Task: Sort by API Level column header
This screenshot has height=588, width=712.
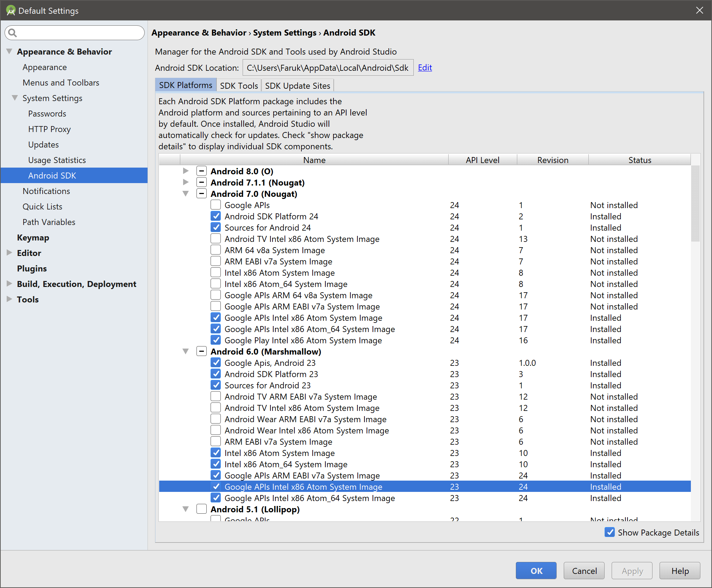Action: [482, 160]
